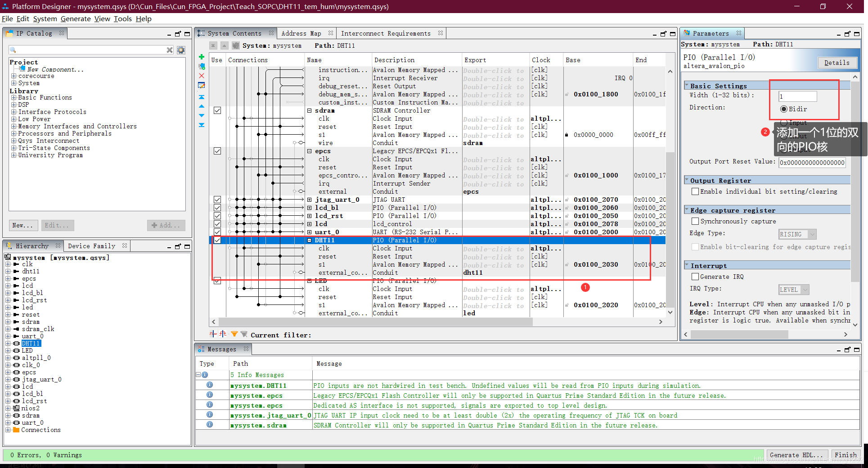Minimize the Messages panel
This screenshot has height=468, width=868.
(839, 350)
